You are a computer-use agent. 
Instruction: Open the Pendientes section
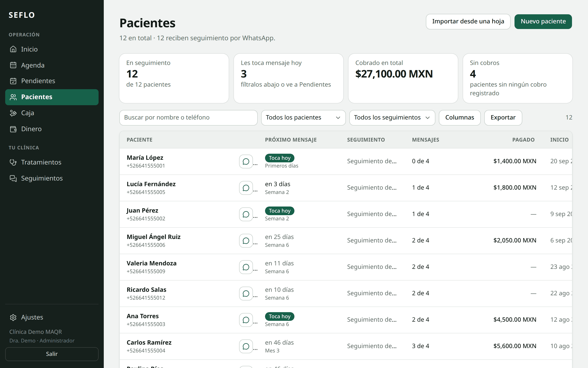point(52,81)
